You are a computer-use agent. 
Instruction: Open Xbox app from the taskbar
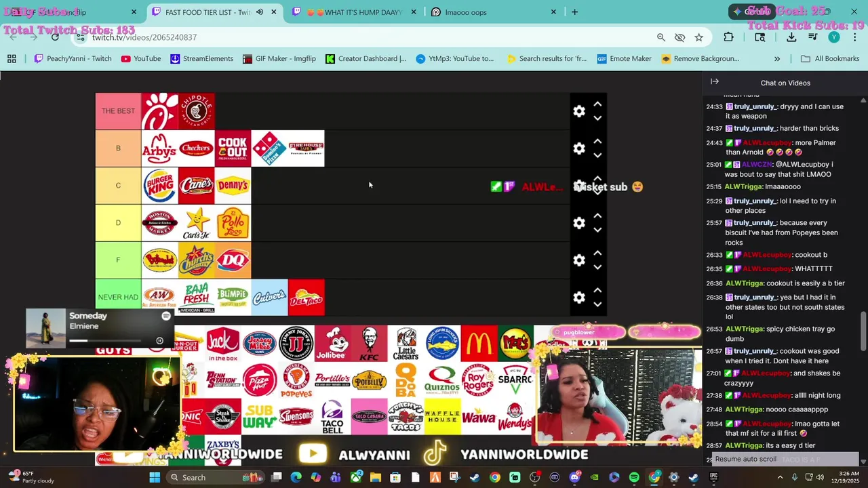[355, 477]
